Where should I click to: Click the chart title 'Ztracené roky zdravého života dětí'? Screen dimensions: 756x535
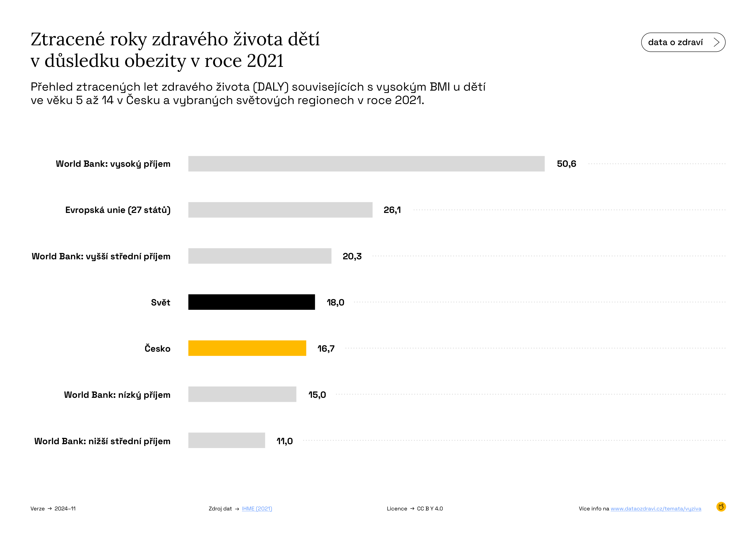point(175,39)
